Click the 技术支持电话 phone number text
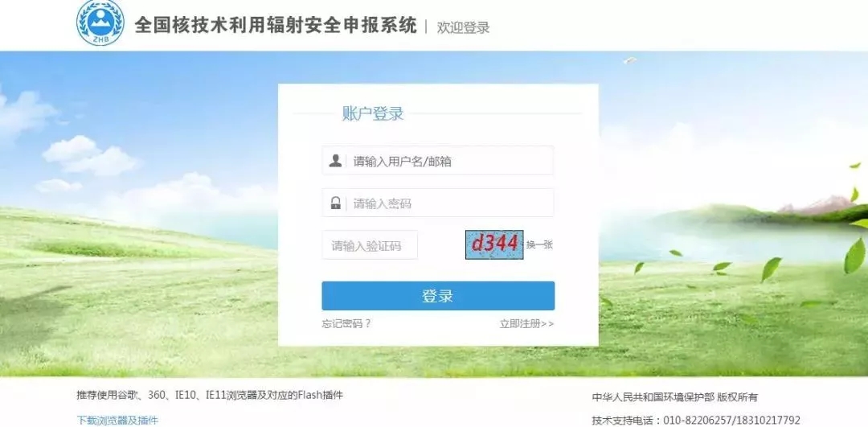Image resolution: width=868 pixels, height=427 pixels. 696,421
